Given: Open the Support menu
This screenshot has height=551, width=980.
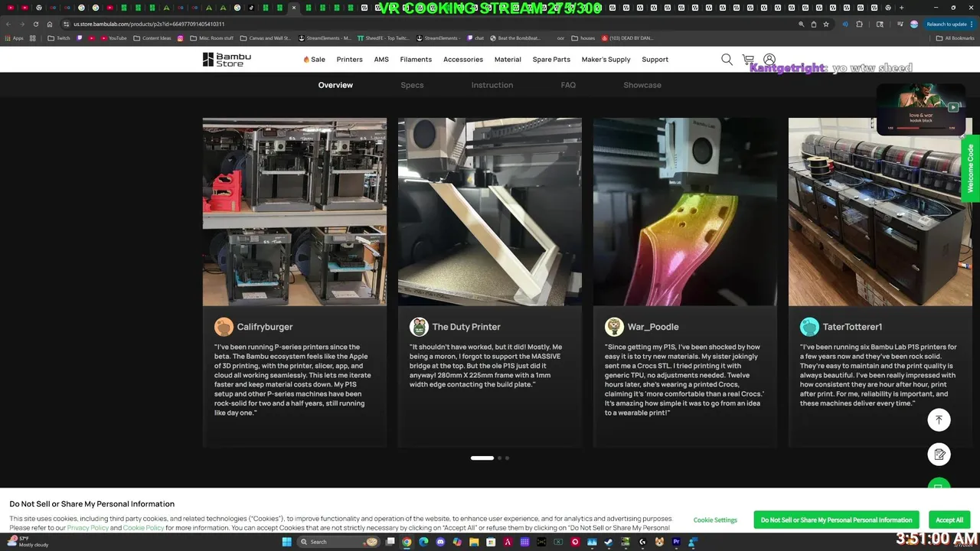Looking at the screenshot, I should coord(655,60).
